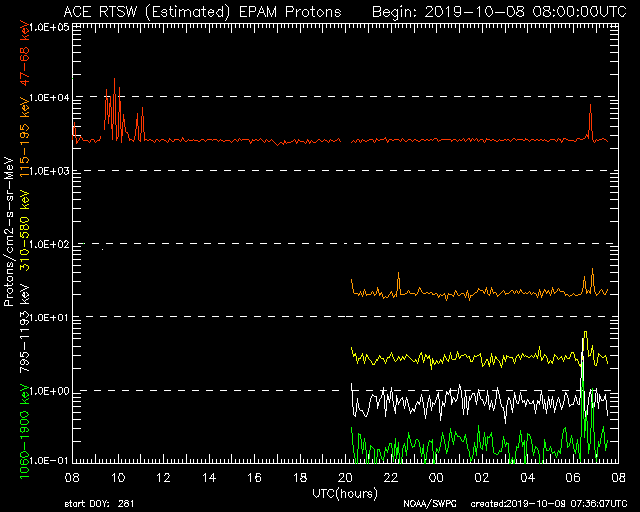
Task: Click the start DOY: 281 text
Action: pyautogui.click(x=99, y=504)
